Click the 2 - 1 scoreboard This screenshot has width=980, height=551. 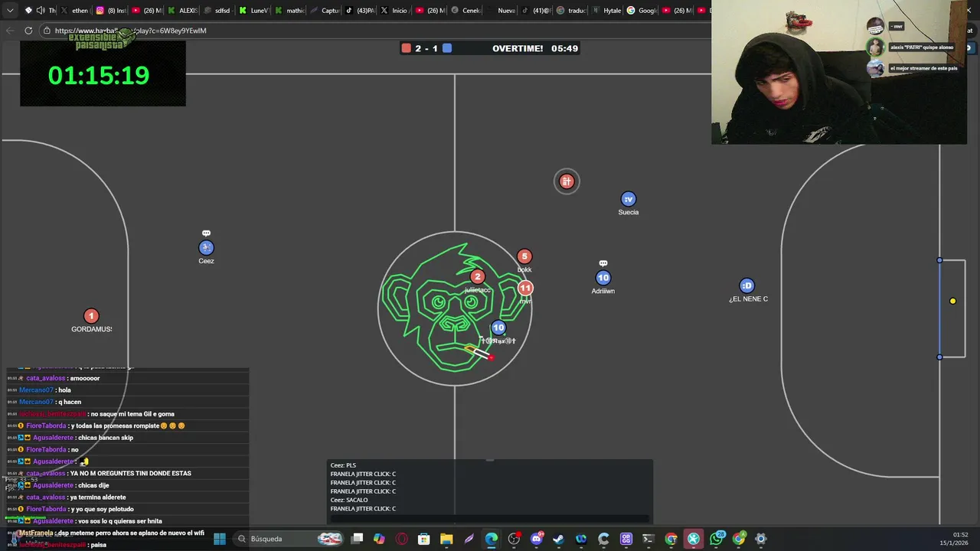pyautogui.click(x=426, y=48)
